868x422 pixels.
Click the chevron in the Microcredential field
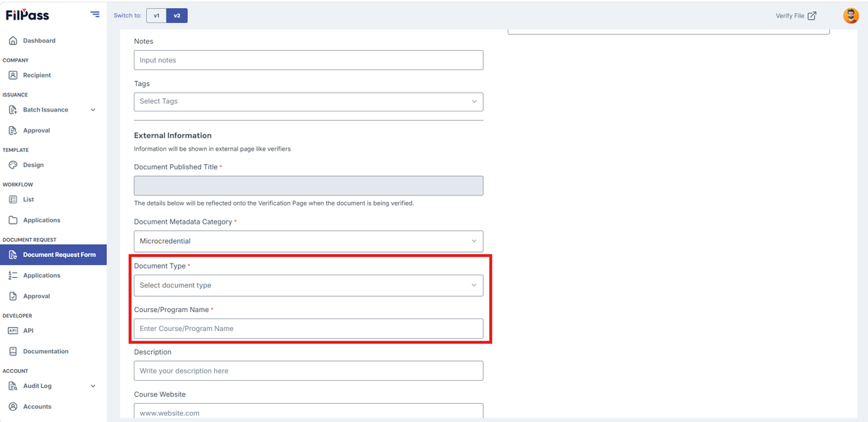[474, 241]
